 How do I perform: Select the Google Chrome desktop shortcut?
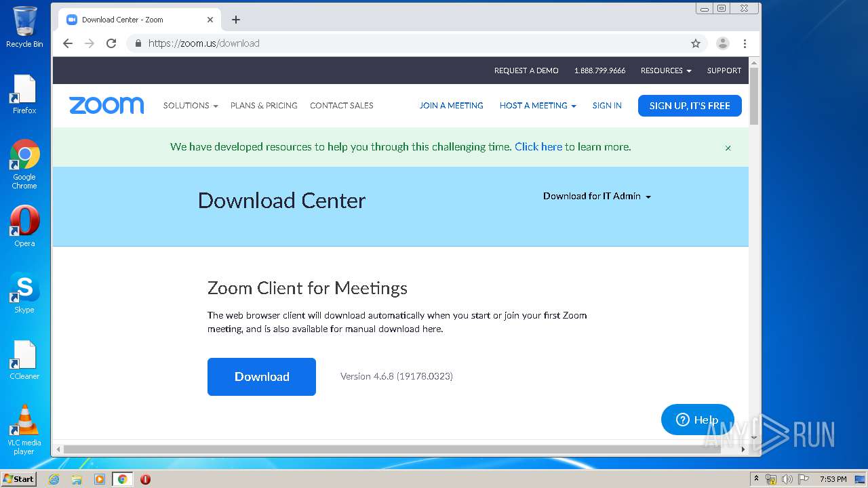click(x=24, y=165)
